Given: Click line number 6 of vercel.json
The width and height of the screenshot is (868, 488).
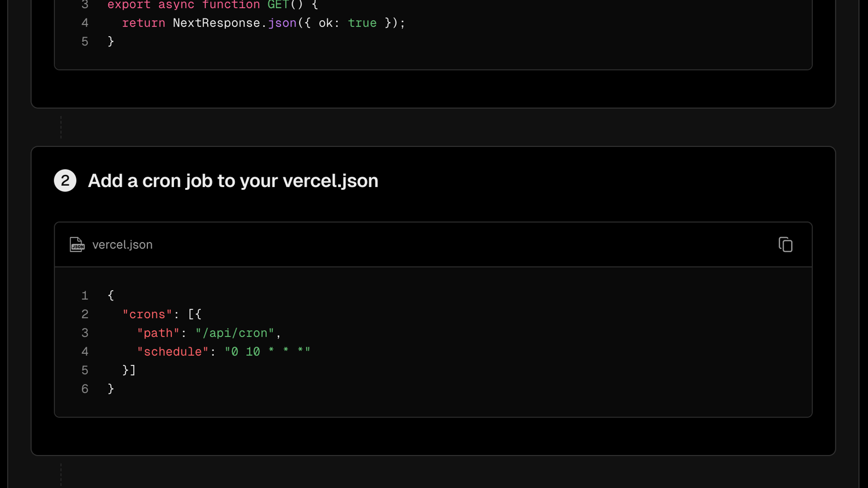Looking at the screenshot, I should click(85, 389).
